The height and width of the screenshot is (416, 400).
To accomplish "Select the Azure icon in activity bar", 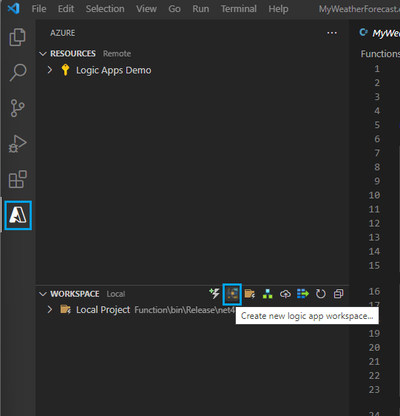I will pos(18,215).
